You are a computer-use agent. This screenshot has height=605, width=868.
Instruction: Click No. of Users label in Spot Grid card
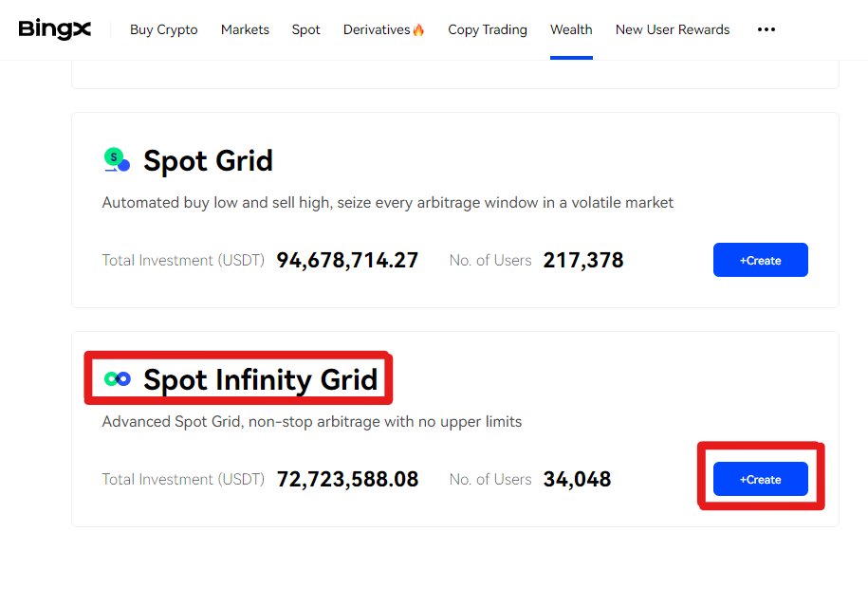click(490, 260)
